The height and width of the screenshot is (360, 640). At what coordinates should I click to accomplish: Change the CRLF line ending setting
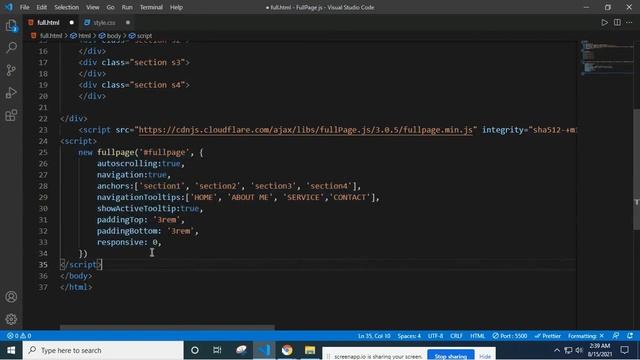coord(456,336)
